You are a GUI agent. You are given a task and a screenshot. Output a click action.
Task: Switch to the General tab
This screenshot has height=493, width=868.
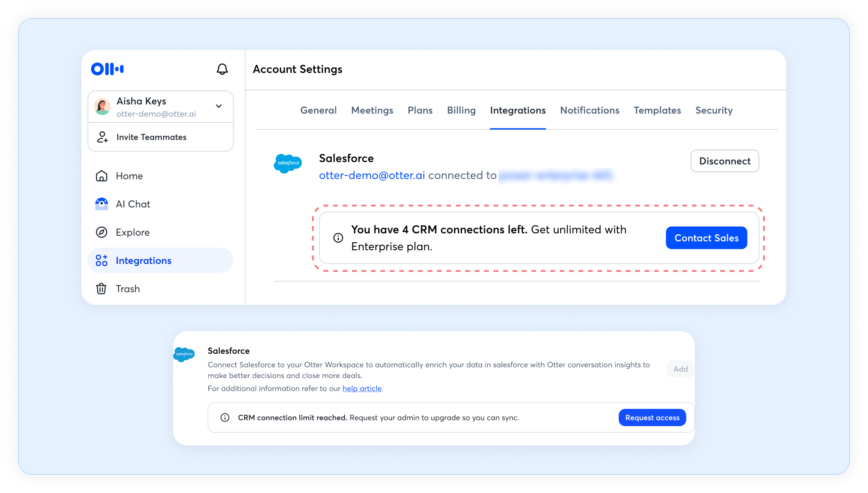tap(319, 111)
